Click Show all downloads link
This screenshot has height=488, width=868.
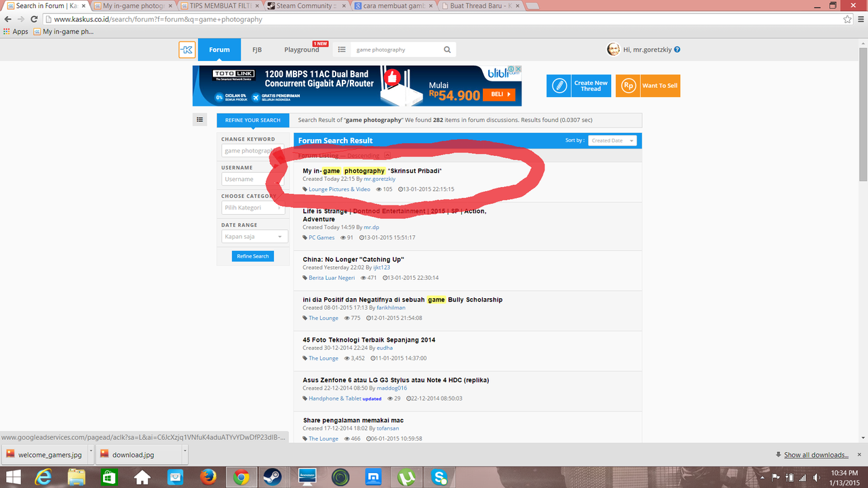[816, 455]
